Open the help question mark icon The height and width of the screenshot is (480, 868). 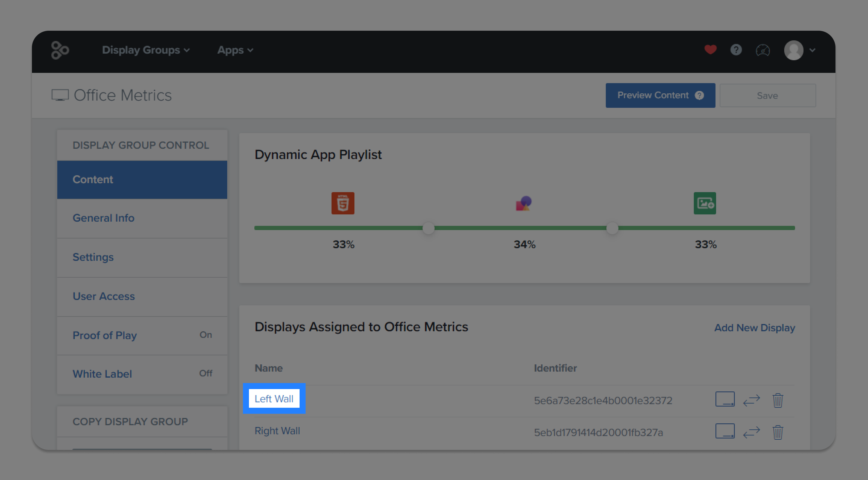[736, 50]
